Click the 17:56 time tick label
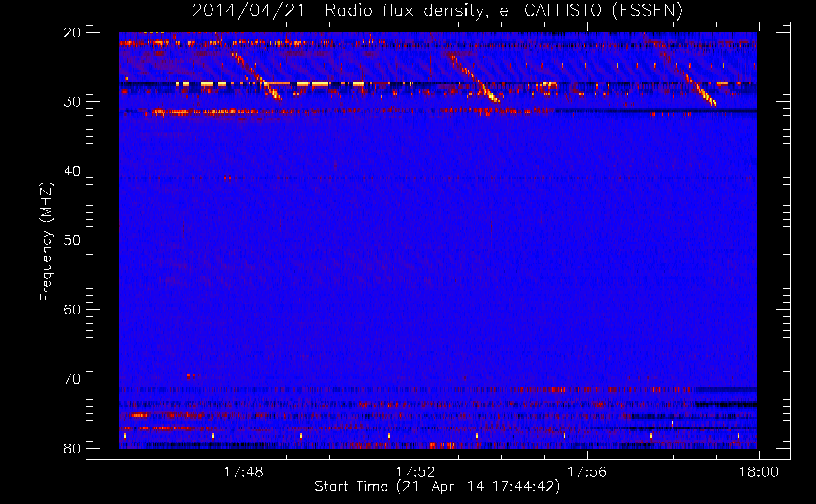The image size is (816, 504). (x=588, y=472)
